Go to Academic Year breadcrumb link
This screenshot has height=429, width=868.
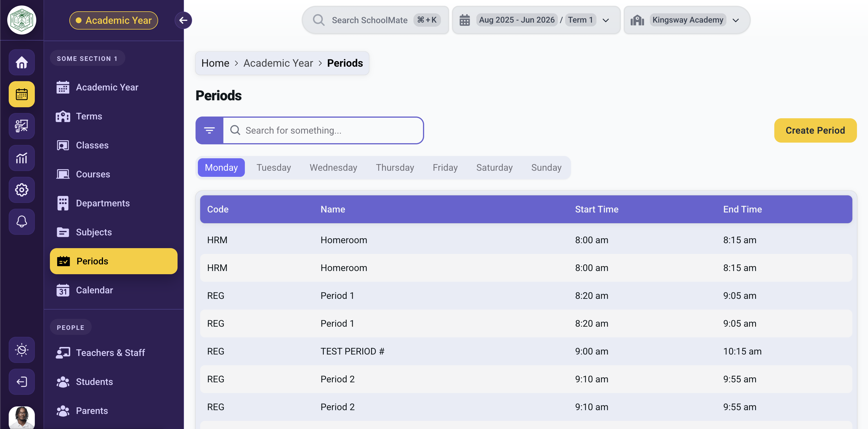pyautogui.click(x=278, y=63)
